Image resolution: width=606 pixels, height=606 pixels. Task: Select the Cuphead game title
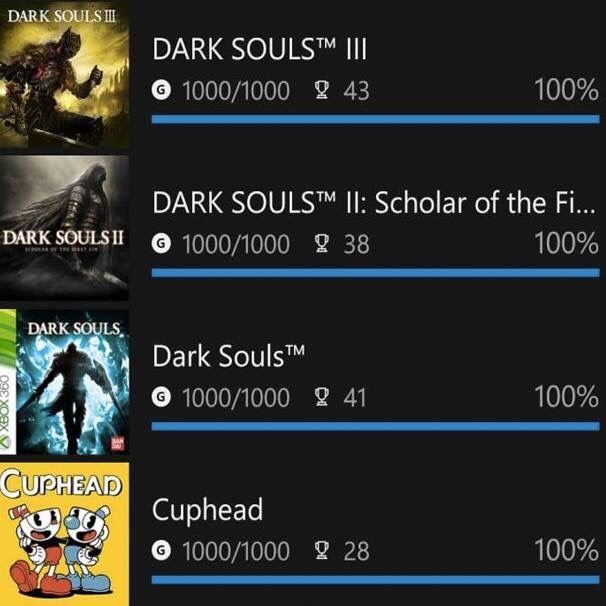(x=207, y=510)
